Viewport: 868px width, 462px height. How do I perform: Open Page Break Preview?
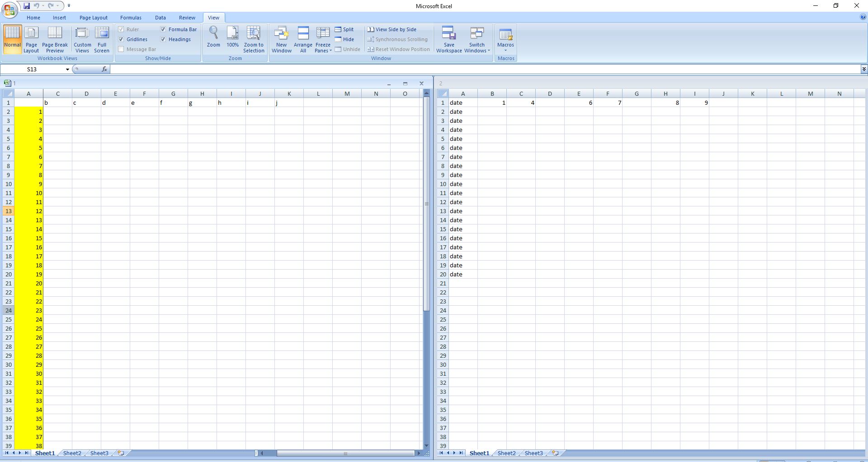click(x=55, y=39)
